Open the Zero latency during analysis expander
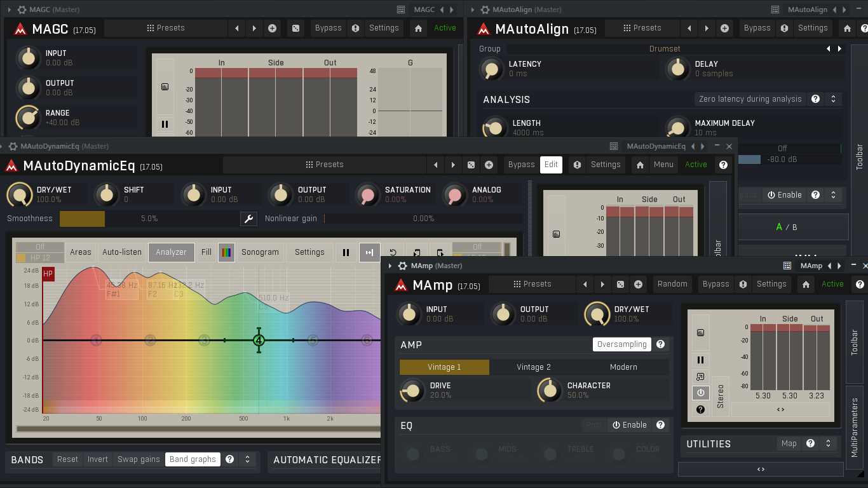Image resolution: width=868 pixels, height=488 pixels. coord(832,99)
